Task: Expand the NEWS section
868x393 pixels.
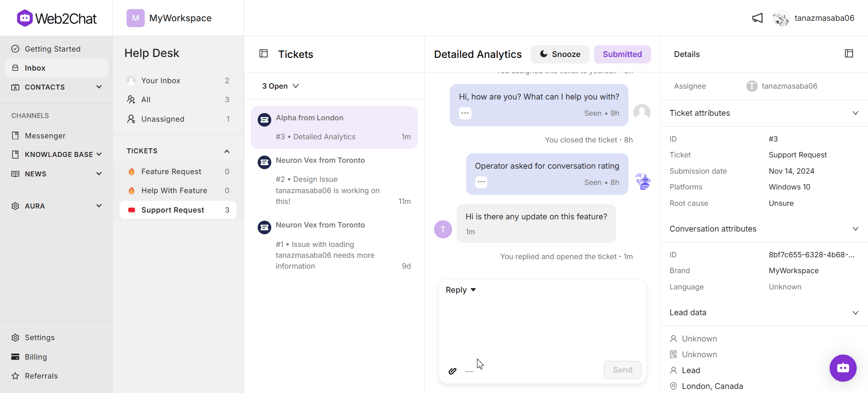Action: pos(99,174)
